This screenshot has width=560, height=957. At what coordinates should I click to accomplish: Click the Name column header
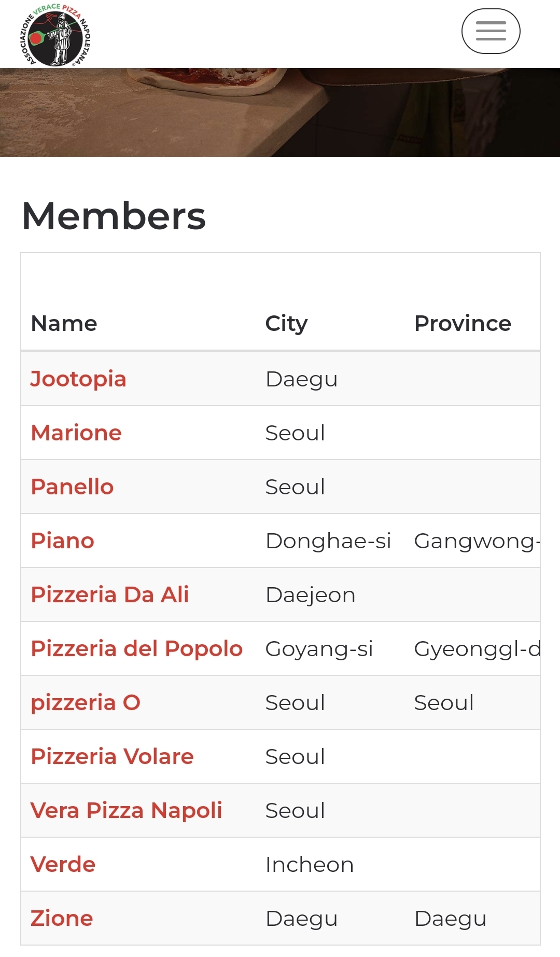tap(64, 324)
